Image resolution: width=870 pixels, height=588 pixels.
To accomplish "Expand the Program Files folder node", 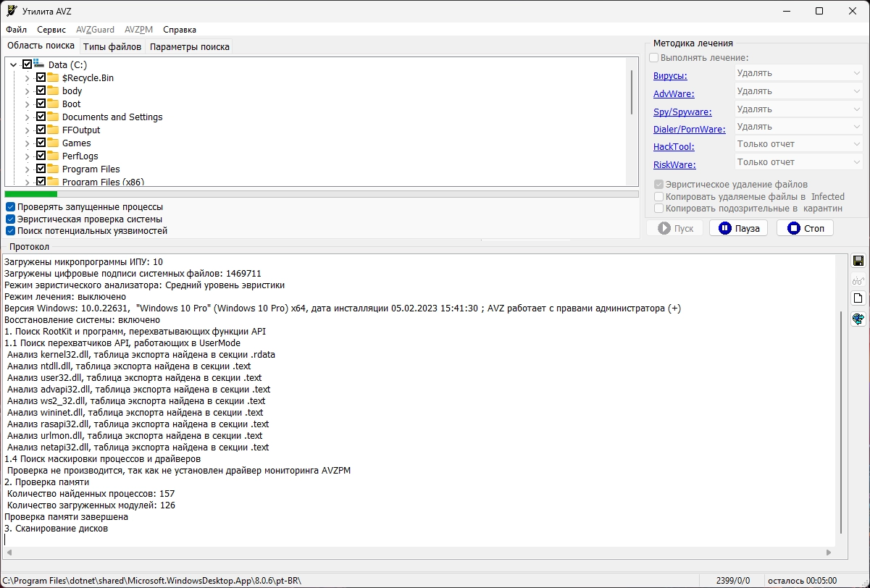I will point(28,169).
